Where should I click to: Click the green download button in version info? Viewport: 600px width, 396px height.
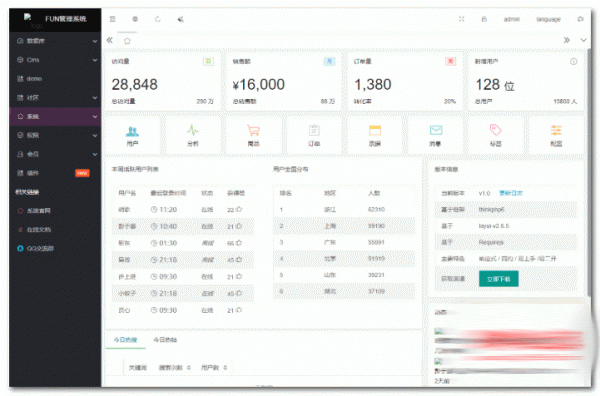click(499, 279)
